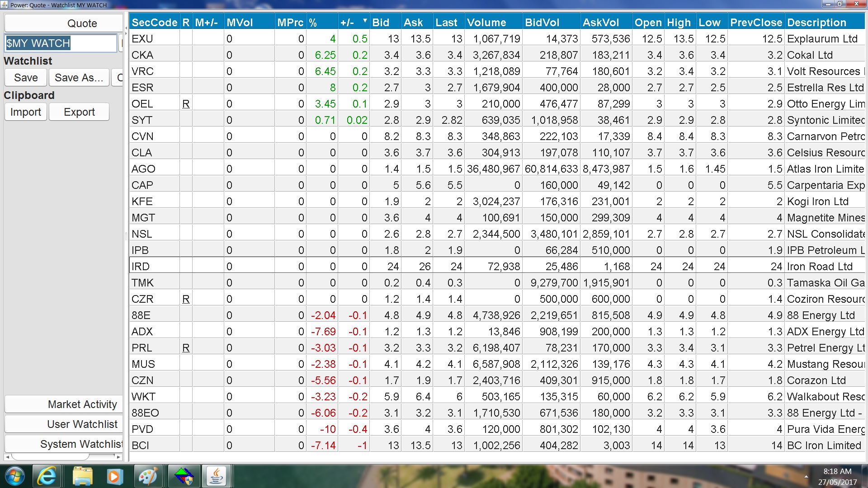
Task: Click AGO volume 36,480,967
Action: pos(494,169)
